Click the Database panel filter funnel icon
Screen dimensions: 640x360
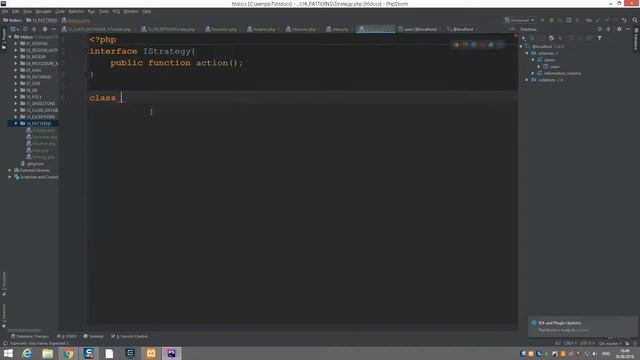coord(600,38)
